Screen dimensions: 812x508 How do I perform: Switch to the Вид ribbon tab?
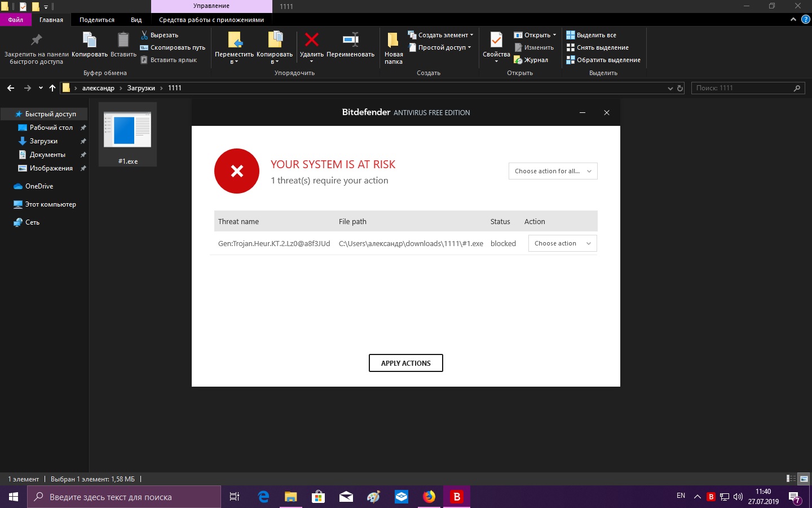click(136, 20)
